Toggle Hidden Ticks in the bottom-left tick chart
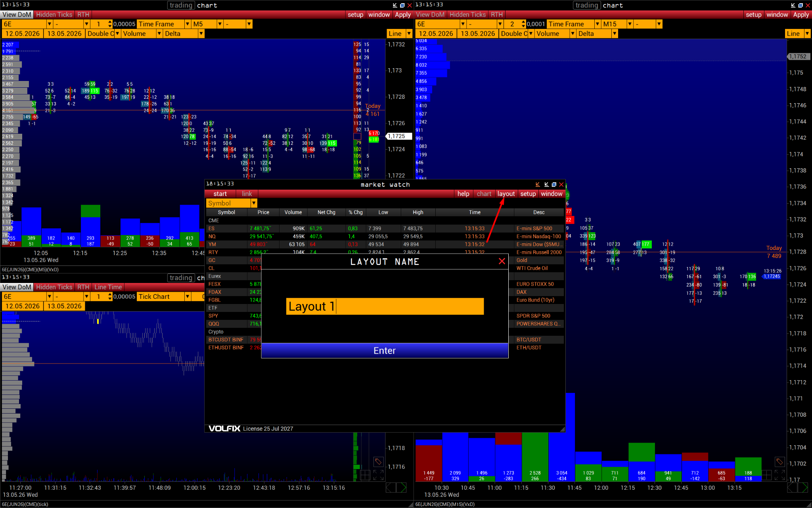The height and width of the screenshot is (508, 812). click(x=54, y=287)
